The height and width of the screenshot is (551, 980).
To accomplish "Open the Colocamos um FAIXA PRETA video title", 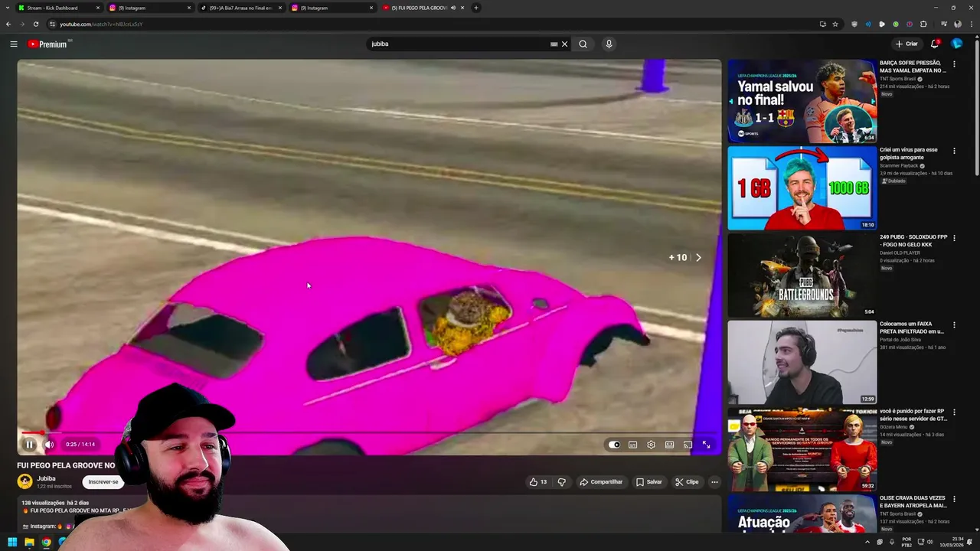I will [912, 328].
